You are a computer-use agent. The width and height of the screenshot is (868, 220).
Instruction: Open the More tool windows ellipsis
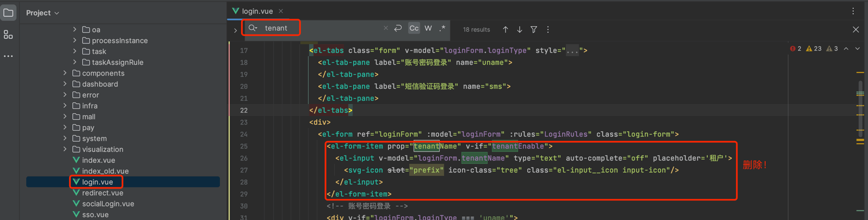coord(8,56)
